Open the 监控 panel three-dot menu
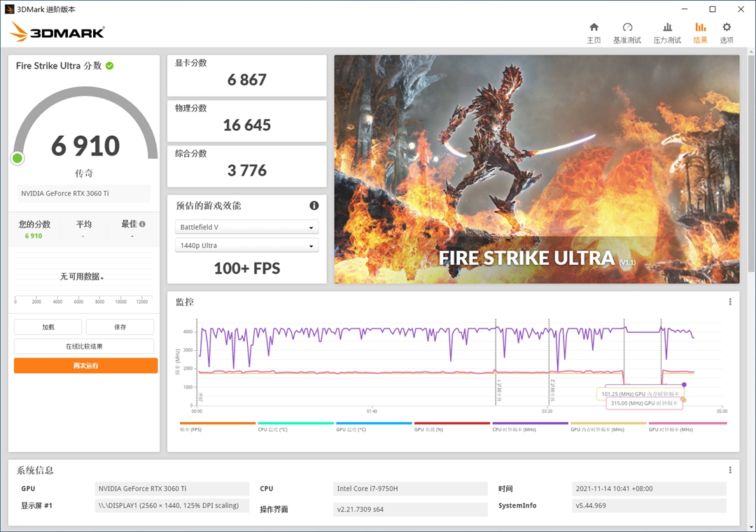 point(730,302)
